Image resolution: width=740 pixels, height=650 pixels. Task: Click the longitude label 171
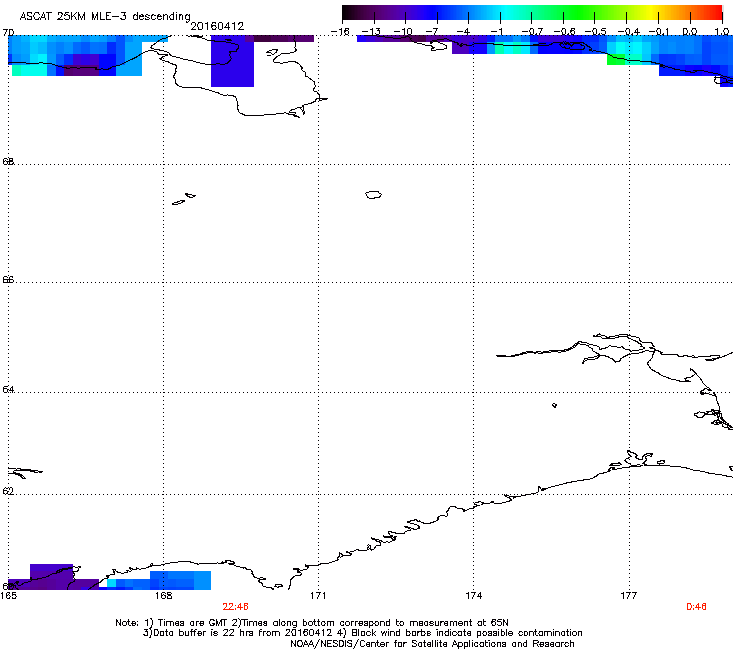click(318, 596)
